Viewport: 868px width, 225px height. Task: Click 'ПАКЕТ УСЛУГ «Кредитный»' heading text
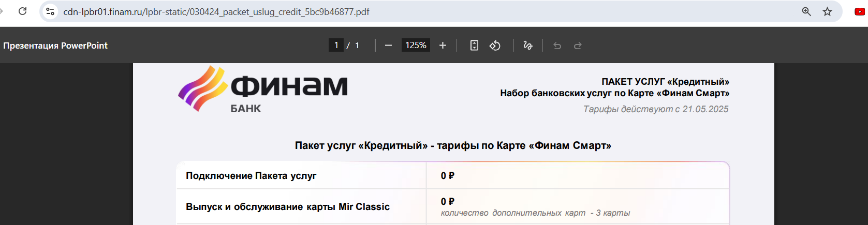[665, 82]
